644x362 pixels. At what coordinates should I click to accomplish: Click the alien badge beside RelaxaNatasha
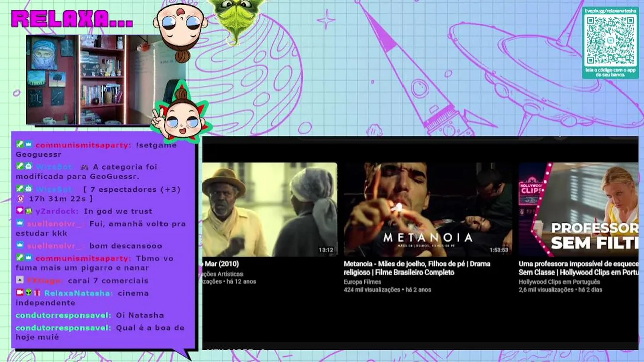[29, 293]
